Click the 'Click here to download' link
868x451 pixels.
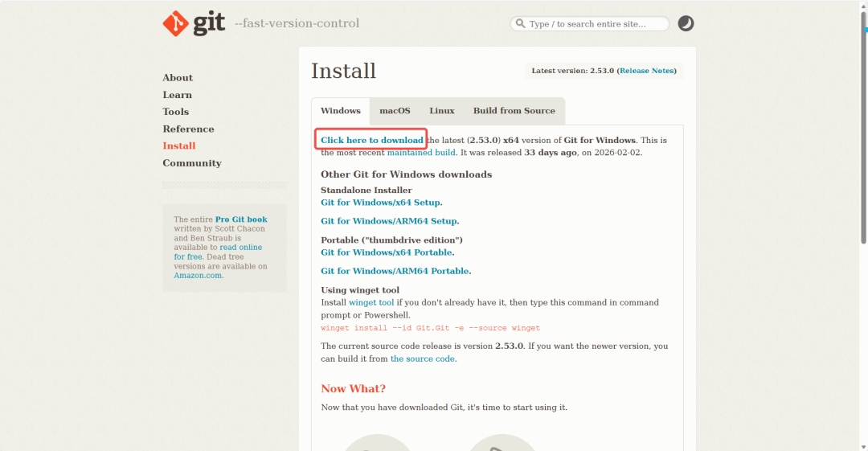click(372, 140)
